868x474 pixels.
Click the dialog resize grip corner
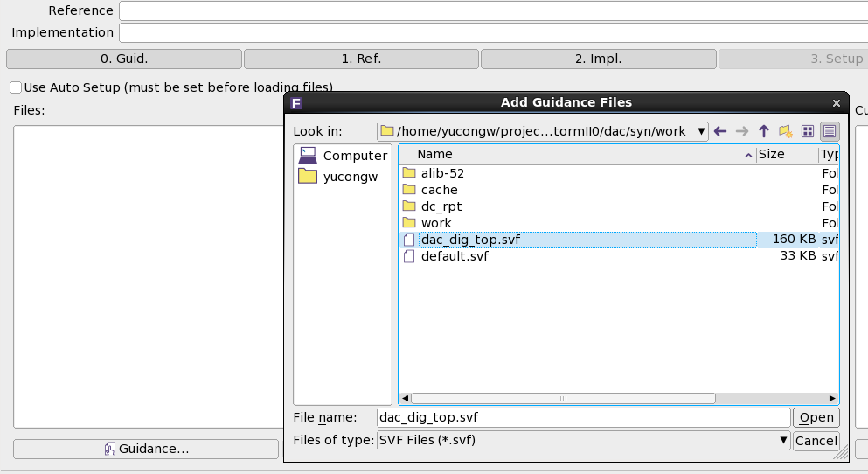click(842, 454)
